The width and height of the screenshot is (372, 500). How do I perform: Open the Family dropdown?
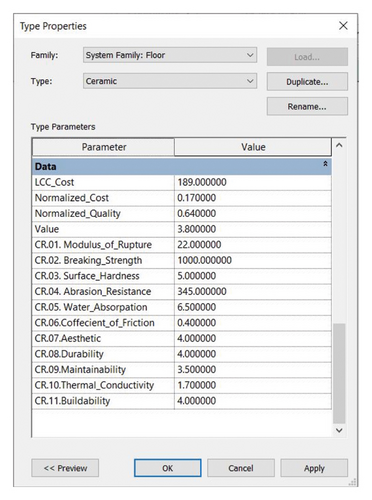click(170, 55)
